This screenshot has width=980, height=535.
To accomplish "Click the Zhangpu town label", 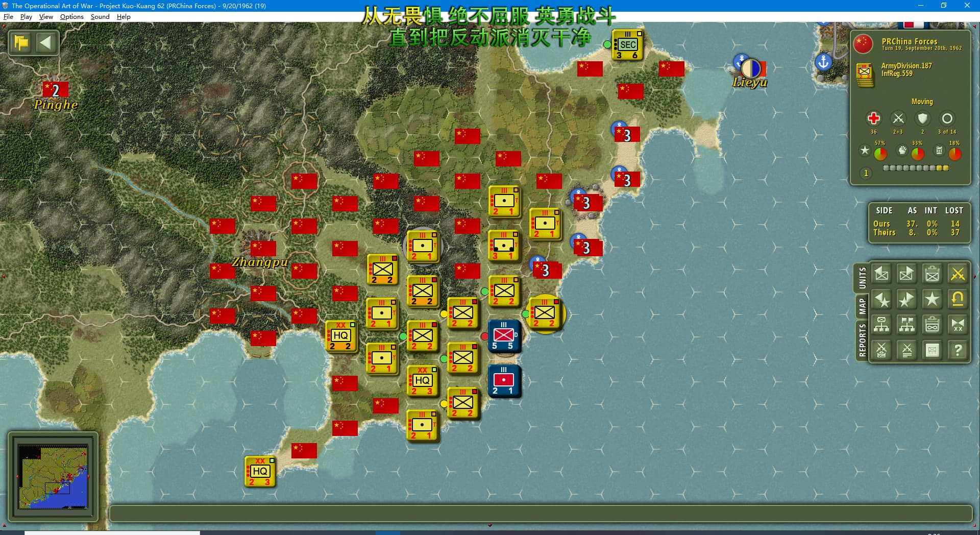I will pyautogui.click(x=260, y=262).
